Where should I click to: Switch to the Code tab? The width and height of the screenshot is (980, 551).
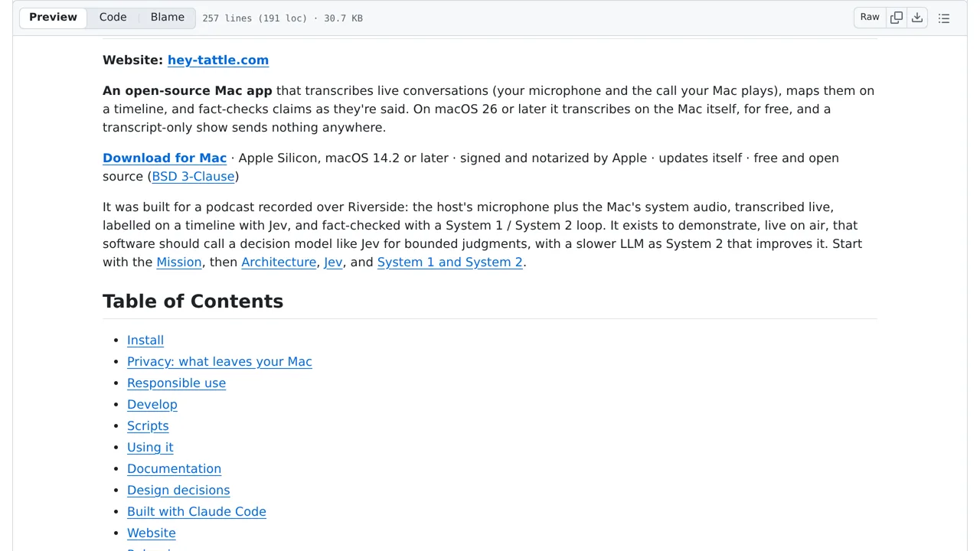click(x=113, y=17)
